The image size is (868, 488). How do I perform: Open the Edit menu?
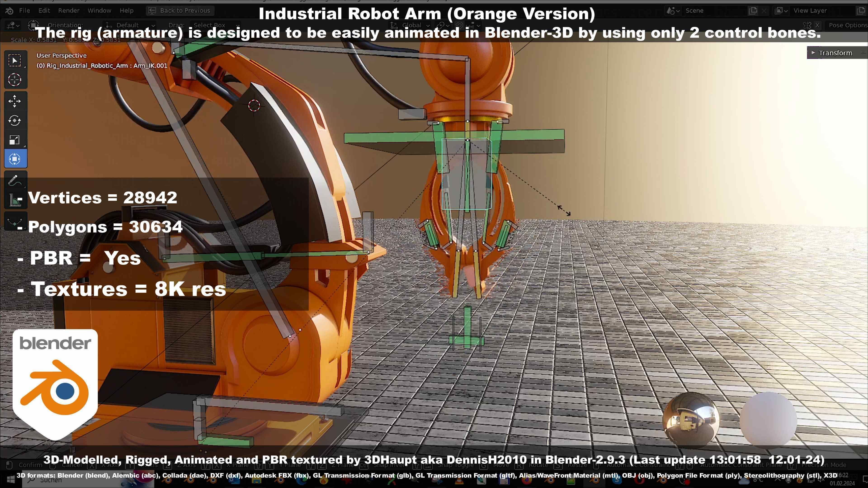point(44,10)
